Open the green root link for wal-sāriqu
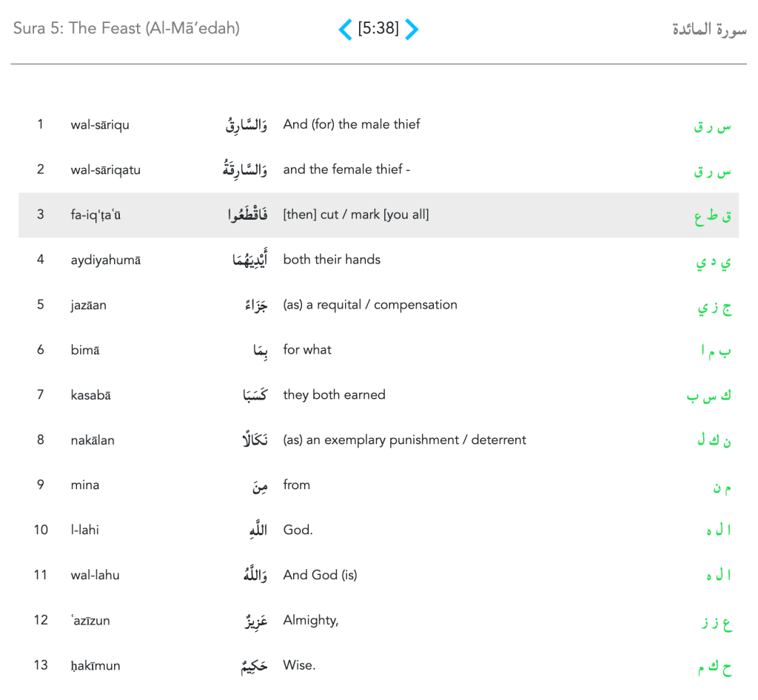Image resolution: width=758 pixels, height=700 pixels. point(712,127)
